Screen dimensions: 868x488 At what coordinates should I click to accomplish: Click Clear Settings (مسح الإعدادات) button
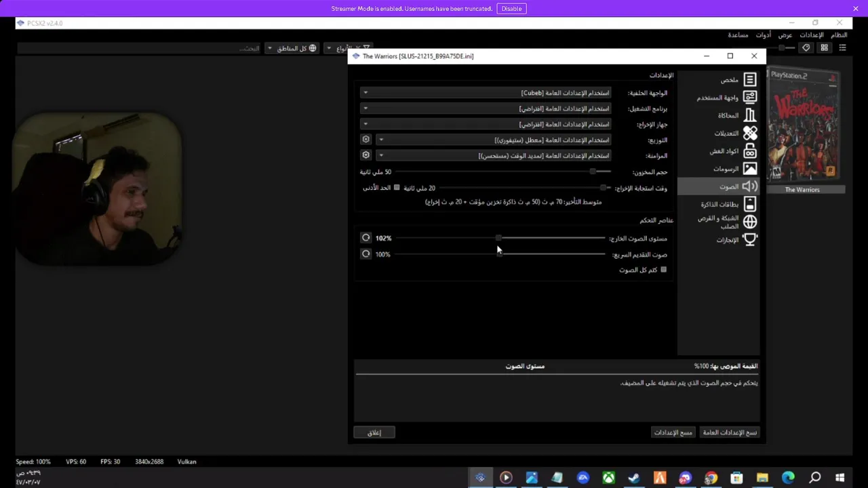673,432
